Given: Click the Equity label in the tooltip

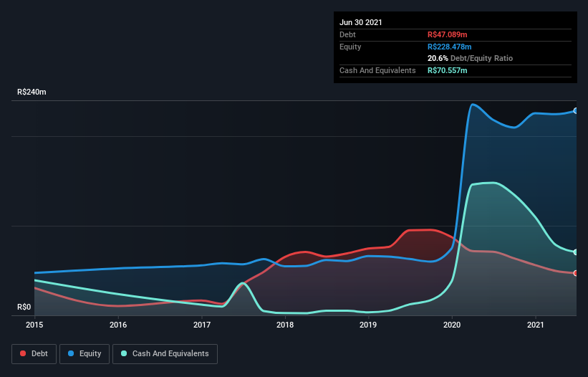Looking at the screenshot, I should (x=350, y=47).
